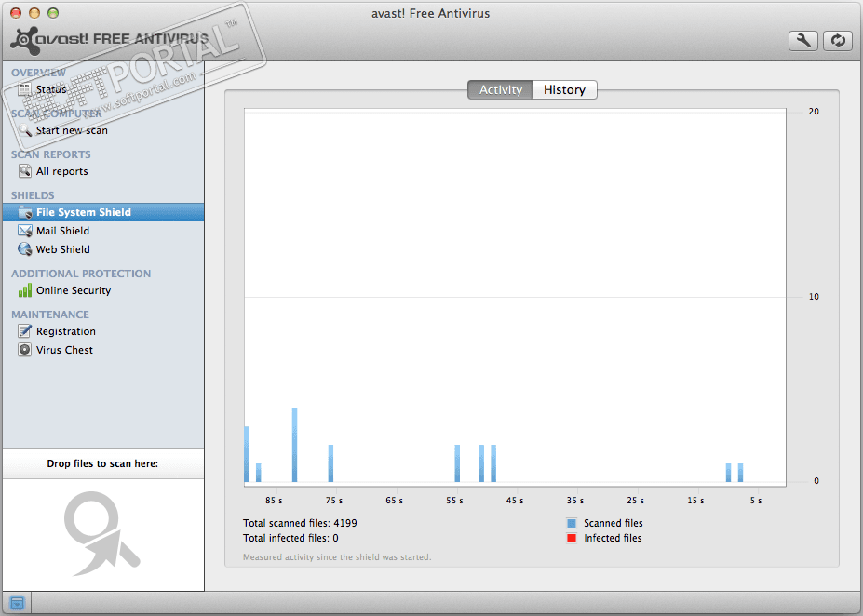
Task: Click the blue icon in status bar
Action: click(x=17, y=603)
